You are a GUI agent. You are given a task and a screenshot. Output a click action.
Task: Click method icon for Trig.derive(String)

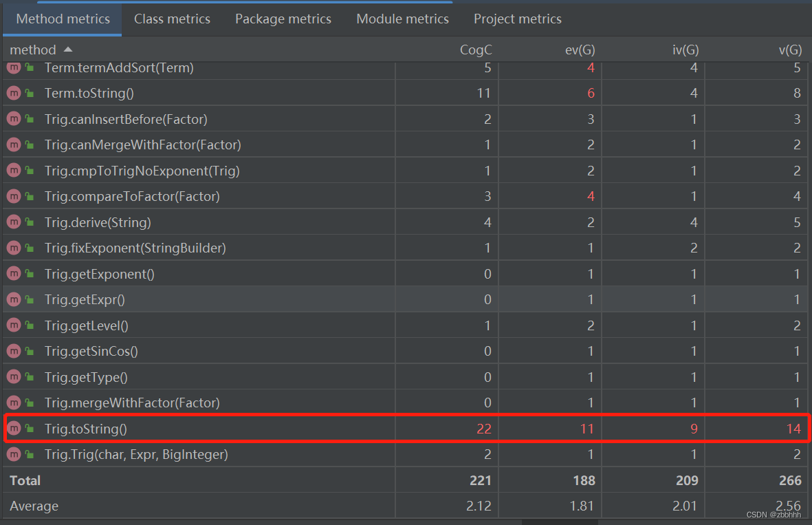point(14,222)
